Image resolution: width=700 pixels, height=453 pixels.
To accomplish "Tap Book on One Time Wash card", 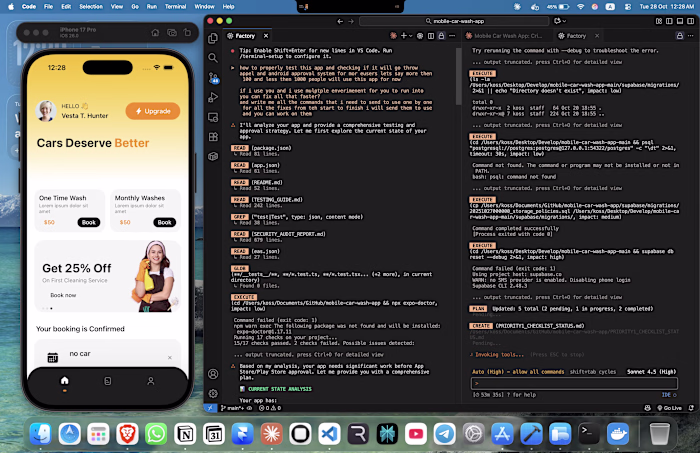I will [x=88, y=222].
